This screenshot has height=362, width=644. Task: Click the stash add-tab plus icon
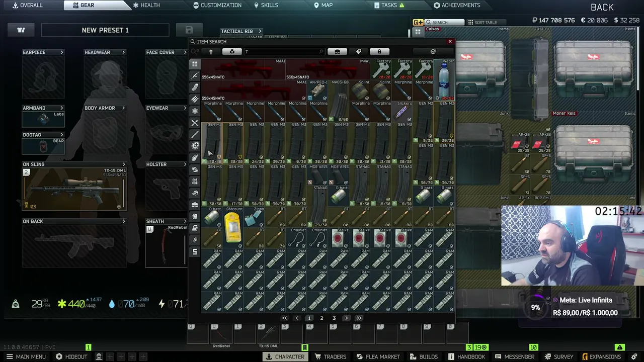click(x=418, y=23)
